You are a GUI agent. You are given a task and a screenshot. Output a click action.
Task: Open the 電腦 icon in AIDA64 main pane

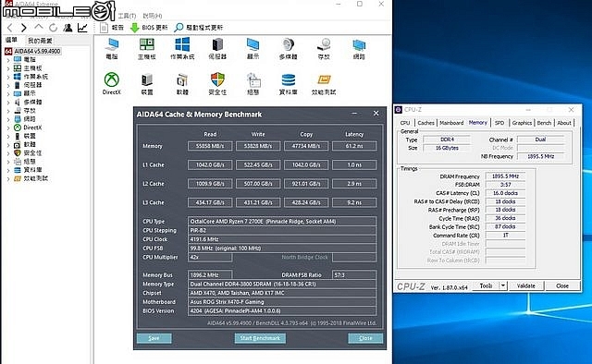coord(112,49)
